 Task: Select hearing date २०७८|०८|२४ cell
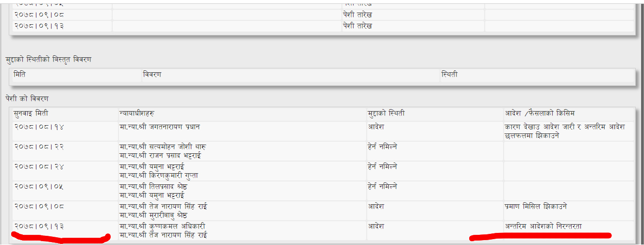(39, 167)
